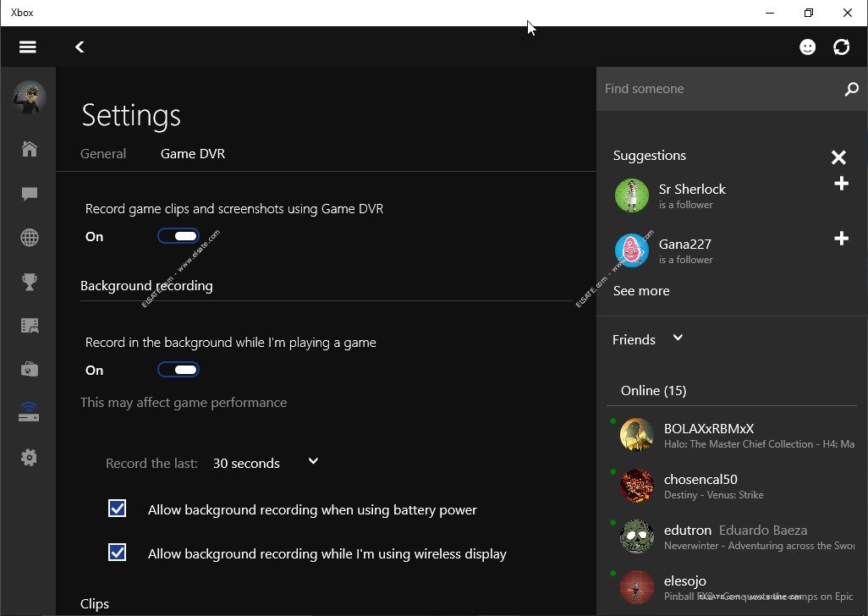Image resolution: width=868 pixels, height=616 pixels.
Task: Restore down the Xbox window
Action: point(809,13)
